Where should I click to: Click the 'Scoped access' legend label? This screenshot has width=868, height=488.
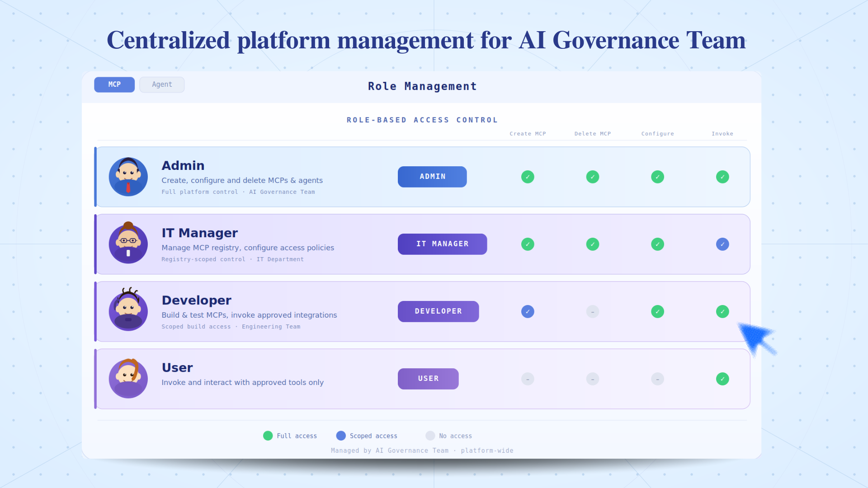[x=373, y=436]
